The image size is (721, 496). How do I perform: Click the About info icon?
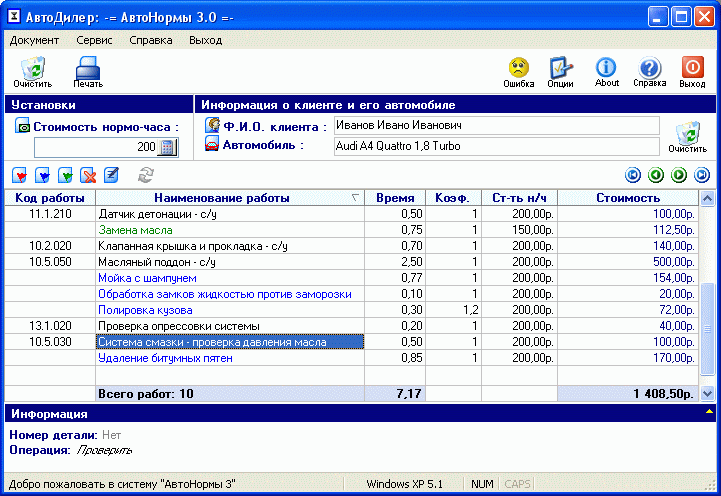(x=606, y=68)
